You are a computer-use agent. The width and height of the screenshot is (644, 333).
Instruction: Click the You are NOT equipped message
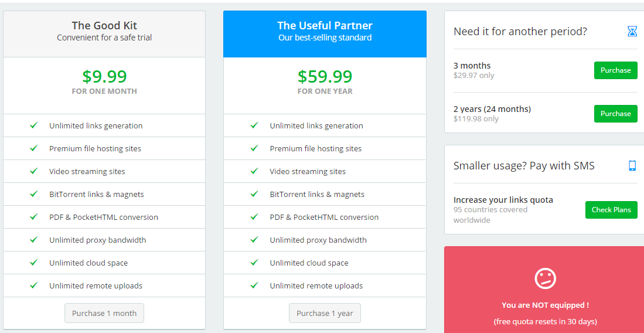[545, 305]
